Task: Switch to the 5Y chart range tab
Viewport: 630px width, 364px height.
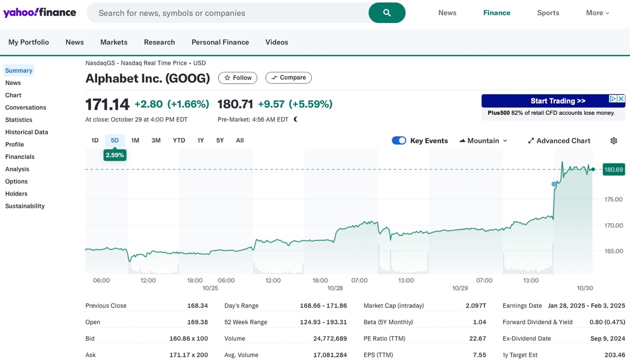Action: point(219,140)
